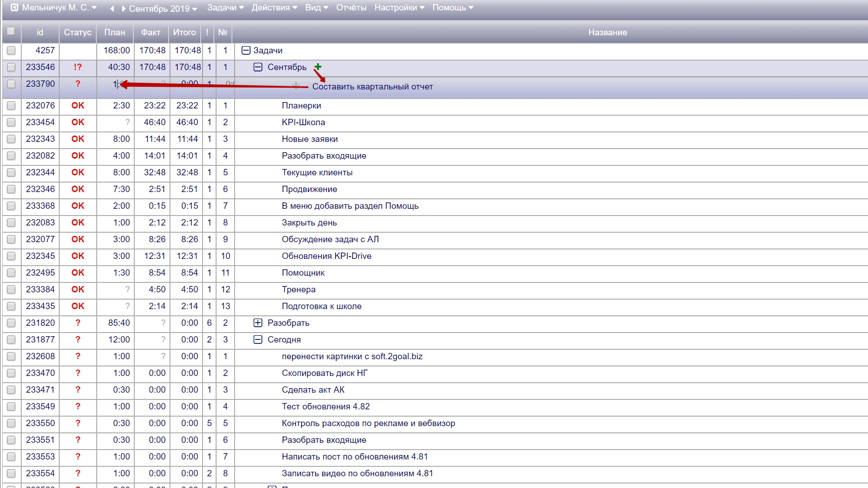This screenshot has height=488, width=868.
Task: Toggle the select-all checkbox in header
Action: click(x=11, y=31)
